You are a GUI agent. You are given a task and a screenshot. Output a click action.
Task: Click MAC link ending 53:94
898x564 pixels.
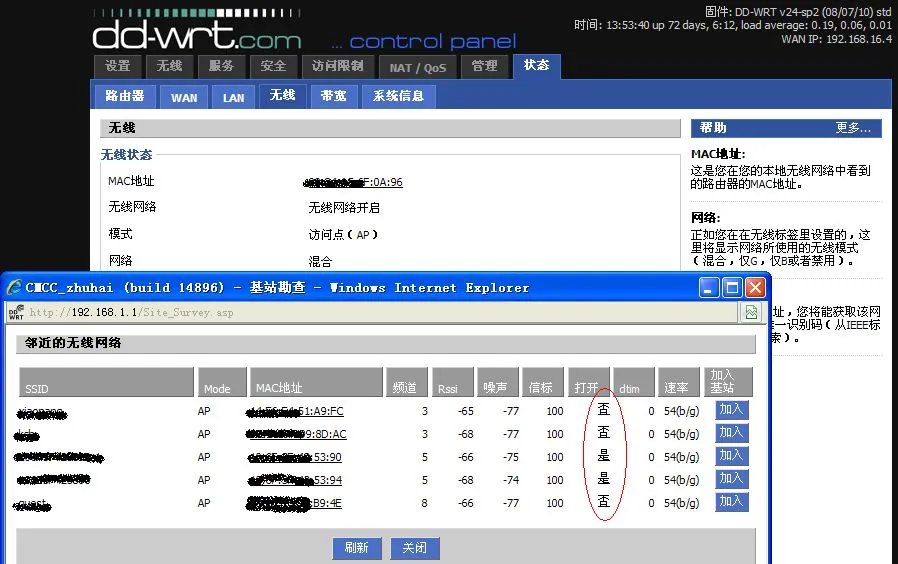tap(295, 480)
